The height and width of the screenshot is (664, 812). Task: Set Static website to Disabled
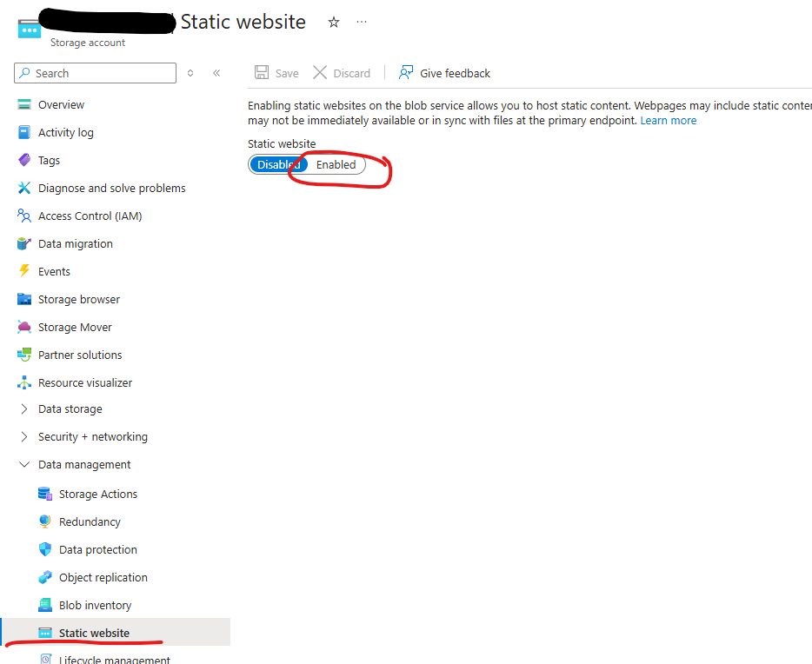276,164
